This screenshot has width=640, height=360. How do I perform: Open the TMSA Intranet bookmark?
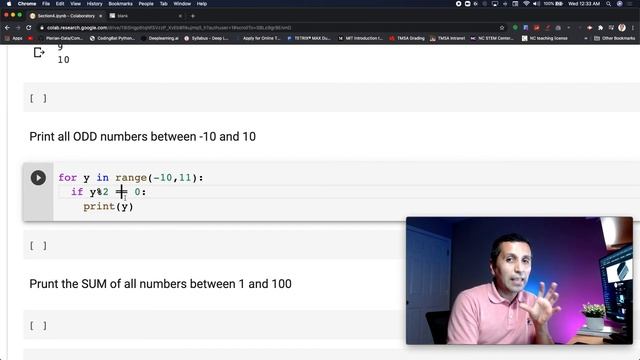click(x=447, y=38)
